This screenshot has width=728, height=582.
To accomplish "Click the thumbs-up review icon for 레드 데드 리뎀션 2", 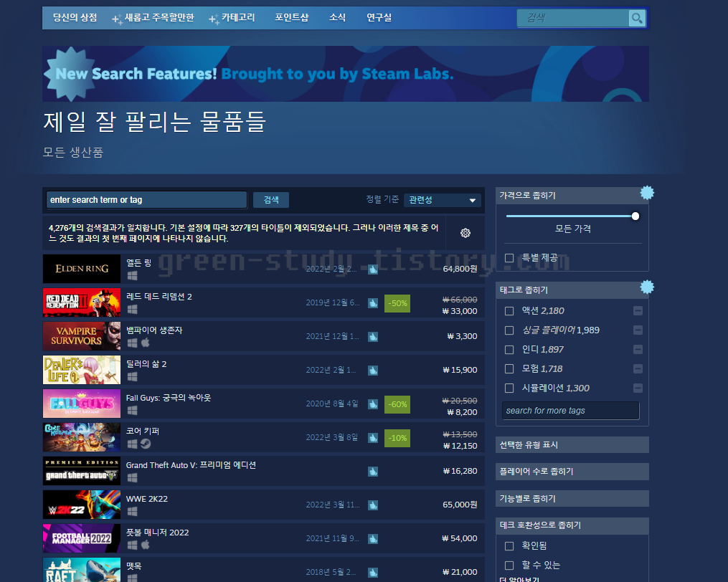I will coord(373,303).
